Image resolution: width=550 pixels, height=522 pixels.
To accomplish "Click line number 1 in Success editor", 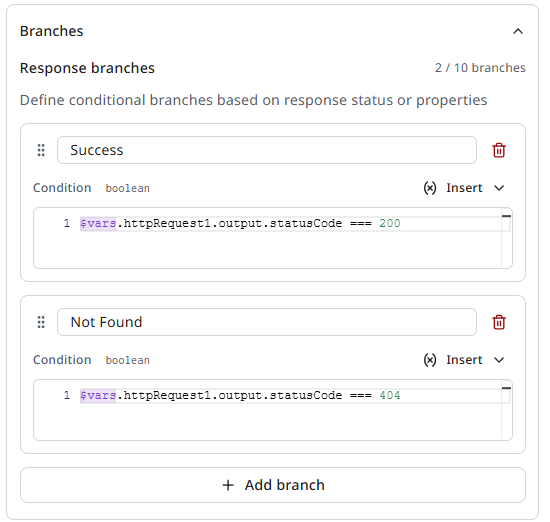I will [67, 223].
